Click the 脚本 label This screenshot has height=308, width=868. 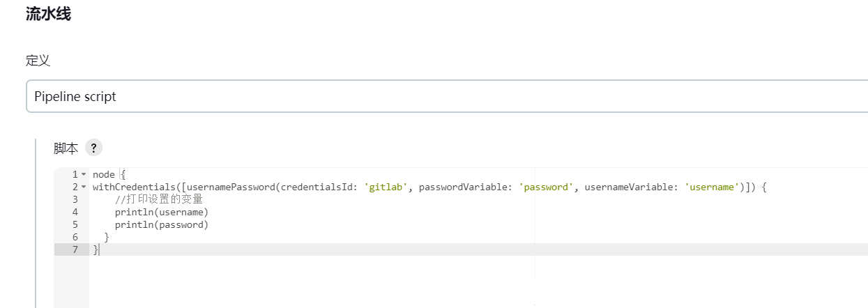pyautogui.click(x=66, y=148)
